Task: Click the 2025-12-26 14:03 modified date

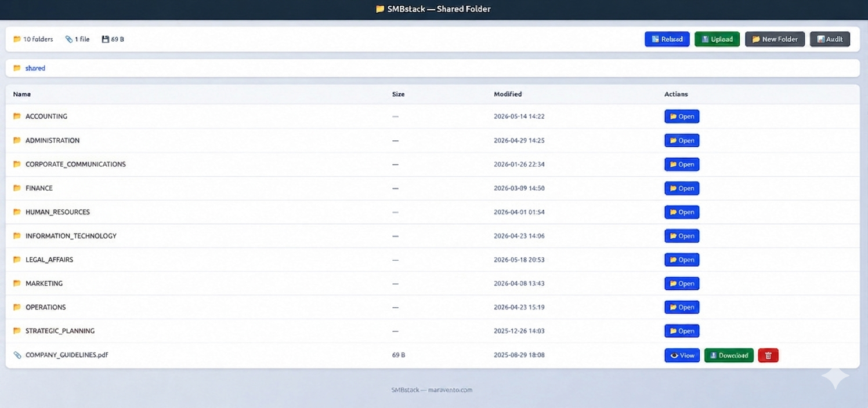Action: point(519,331)
